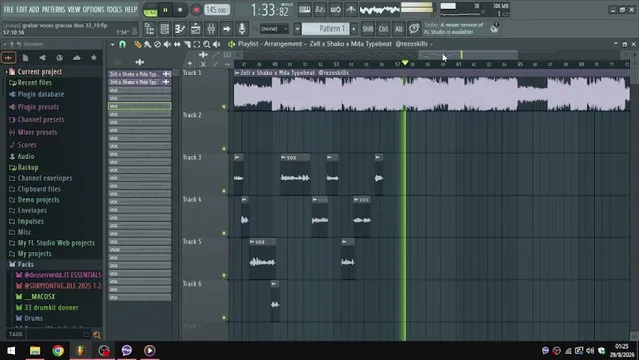
Task: Click the speech bubble help icon after Alt
Action: coord(414,29)
